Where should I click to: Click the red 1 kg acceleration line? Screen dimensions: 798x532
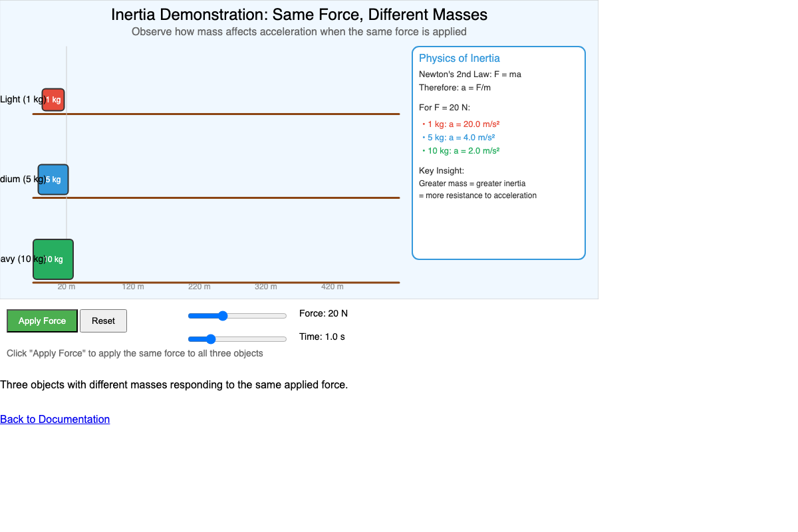[463, 124]
